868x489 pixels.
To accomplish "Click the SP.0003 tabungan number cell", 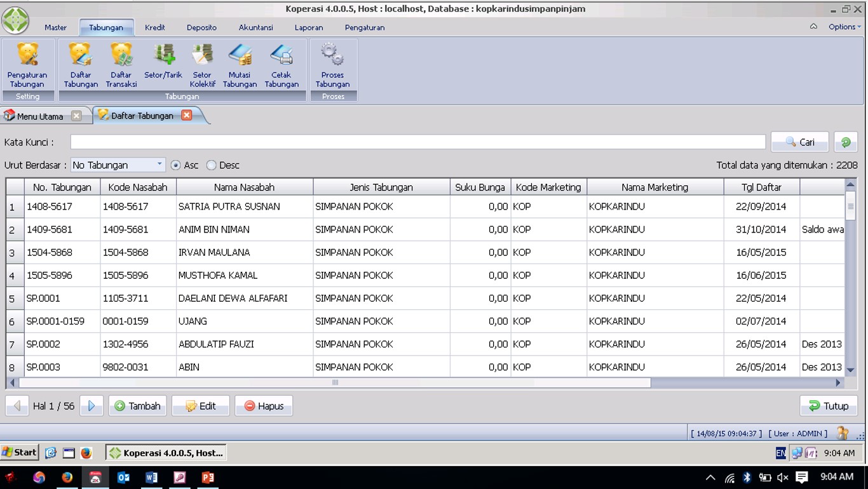I will coord(62,366).
